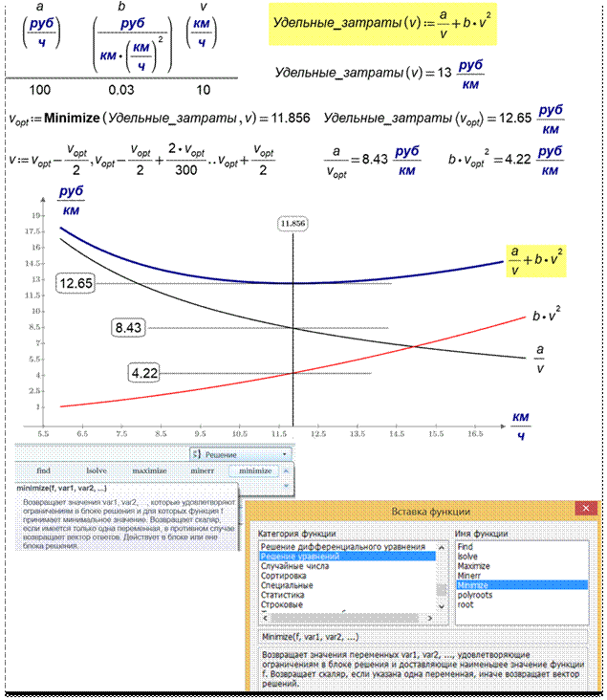
Task: Click yellow a/v+b·v² plot legend expression
Action: coord(536,261)
